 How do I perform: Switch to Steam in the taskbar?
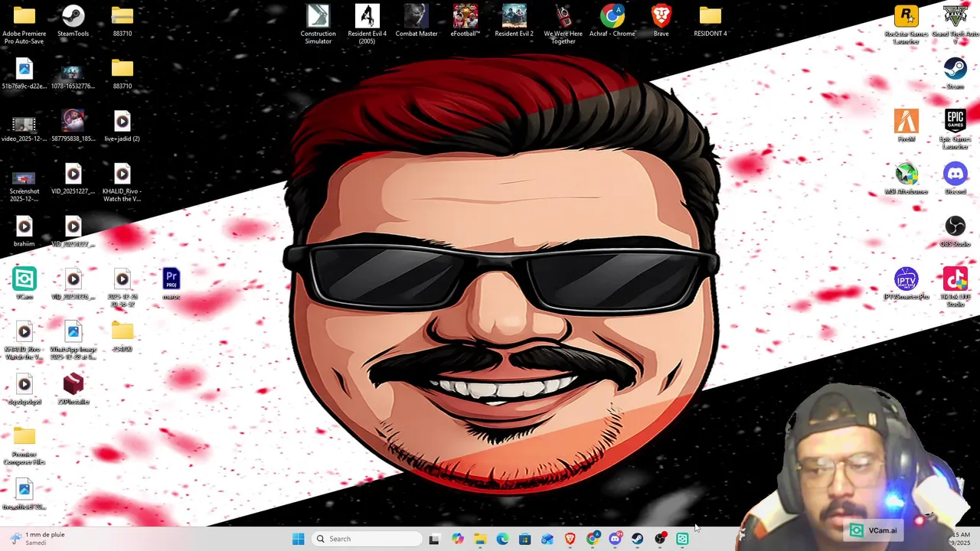(x=637, y=539)
